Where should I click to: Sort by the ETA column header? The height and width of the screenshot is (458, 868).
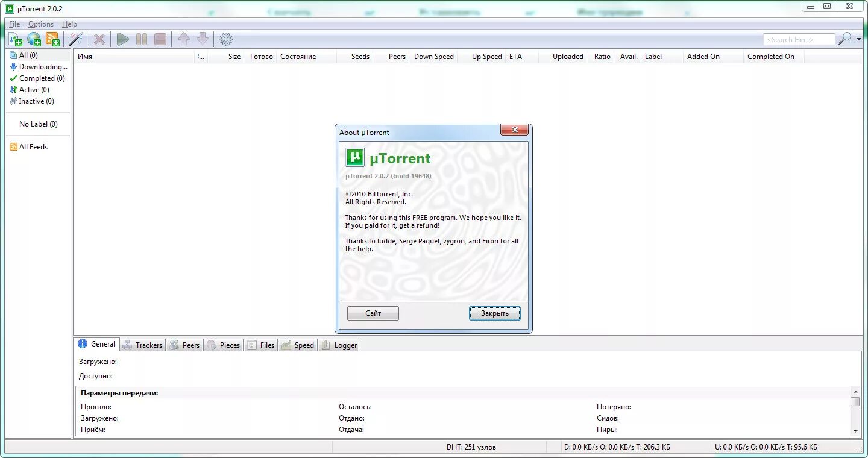tap(522, 57)
